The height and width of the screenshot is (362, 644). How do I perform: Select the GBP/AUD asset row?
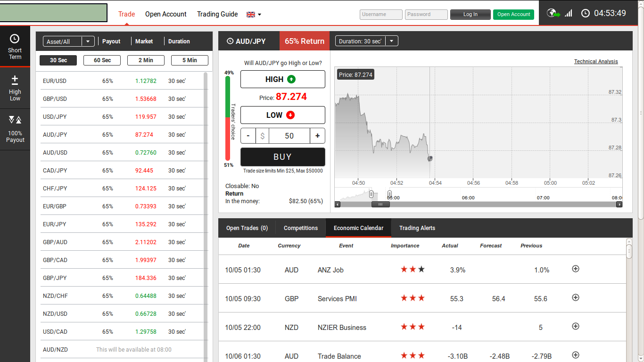[122, 242]
